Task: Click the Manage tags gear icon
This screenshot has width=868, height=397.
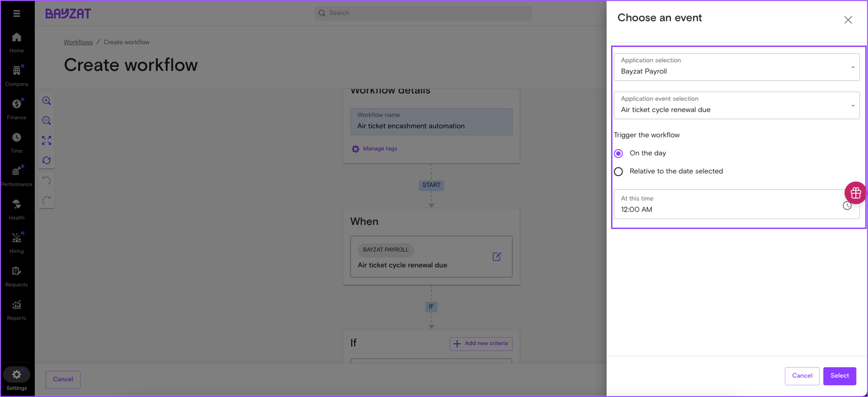Action: click(356, 149)
